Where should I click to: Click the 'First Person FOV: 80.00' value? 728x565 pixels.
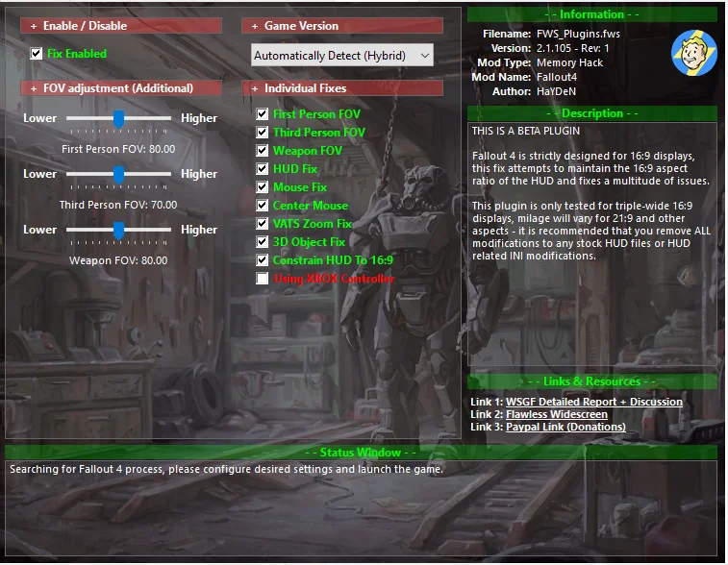tap(118, 149)
